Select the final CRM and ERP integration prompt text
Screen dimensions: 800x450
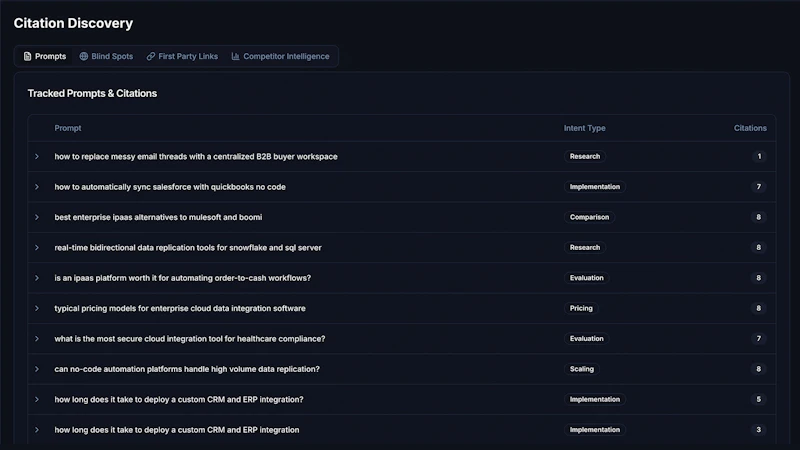[177, 430]
